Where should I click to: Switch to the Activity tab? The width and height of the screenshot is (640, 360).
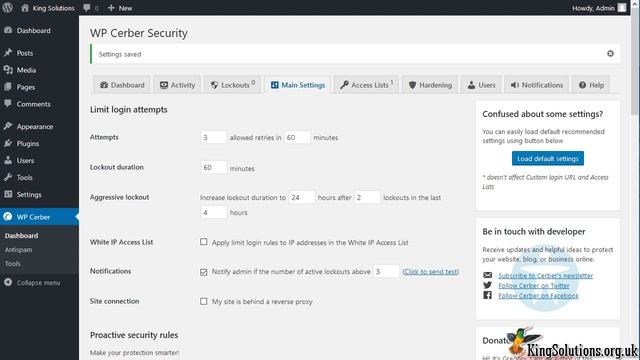click(177, 85)
